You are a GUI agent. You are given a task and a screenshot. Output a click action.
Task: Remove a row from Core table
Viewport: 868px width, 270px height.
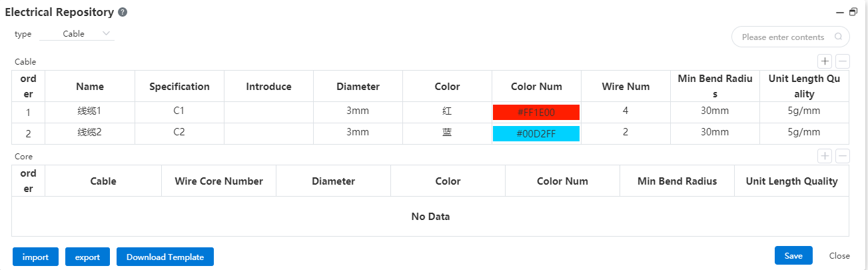point(842,156)
